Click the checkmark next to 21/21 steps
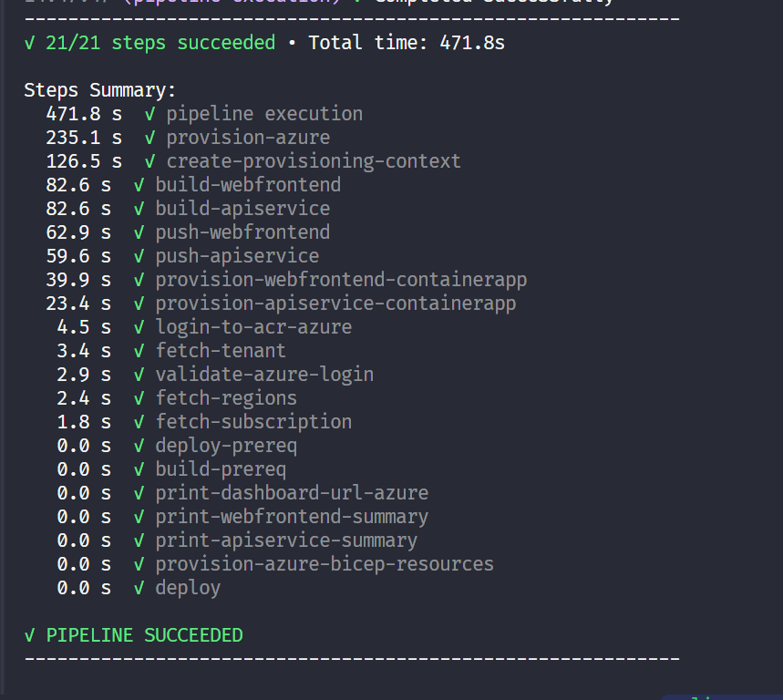Image resolution: width=783 pixels, height=700 pixels. tap(30, 43)
